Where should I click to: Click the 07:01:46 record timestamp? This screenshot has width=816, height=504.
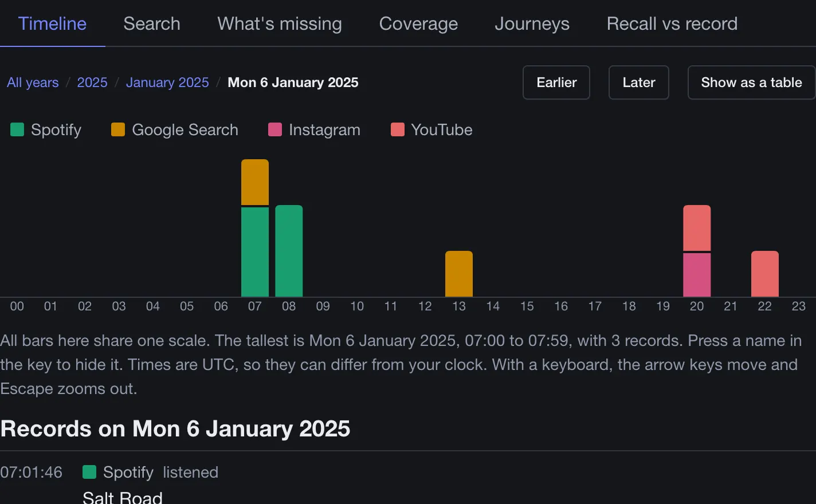point(31,472)
